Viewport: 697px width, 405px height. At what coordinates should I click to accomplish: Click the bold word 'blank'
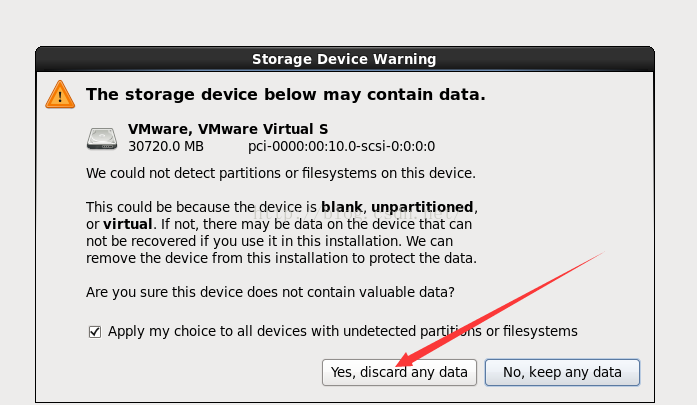(342, 207)
